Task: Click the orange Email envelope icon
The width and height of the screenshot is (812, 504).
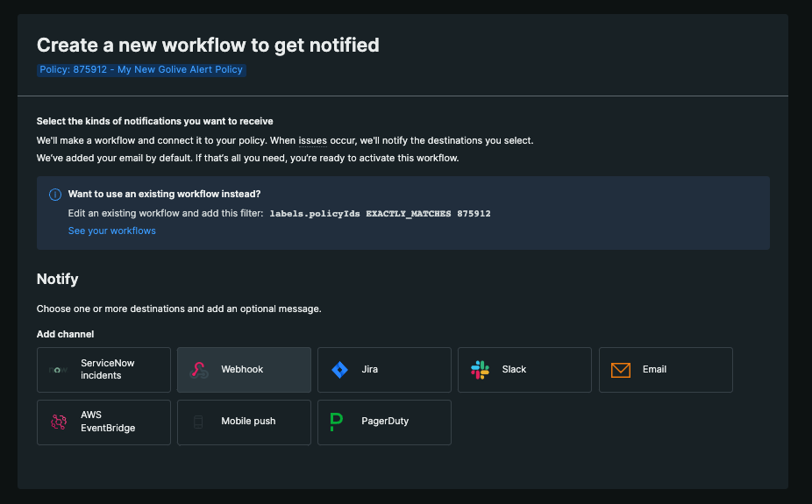Action: (x=621, y=370)
